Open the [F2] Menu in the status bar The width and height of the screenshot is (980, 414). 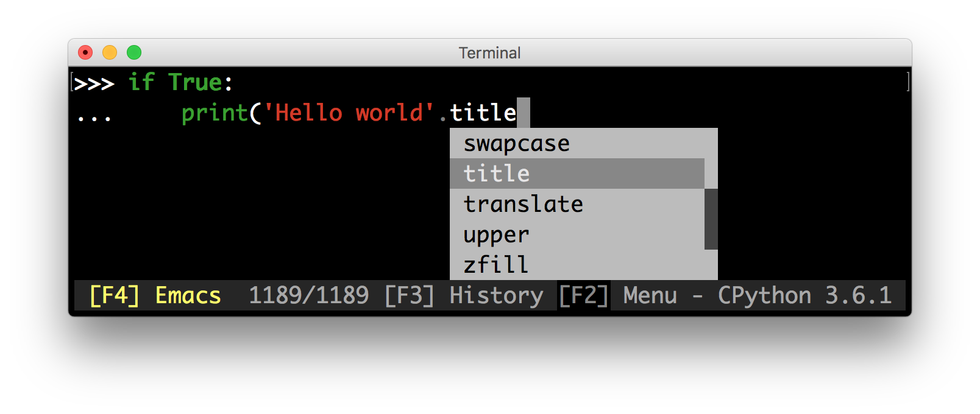pos(617,295)
